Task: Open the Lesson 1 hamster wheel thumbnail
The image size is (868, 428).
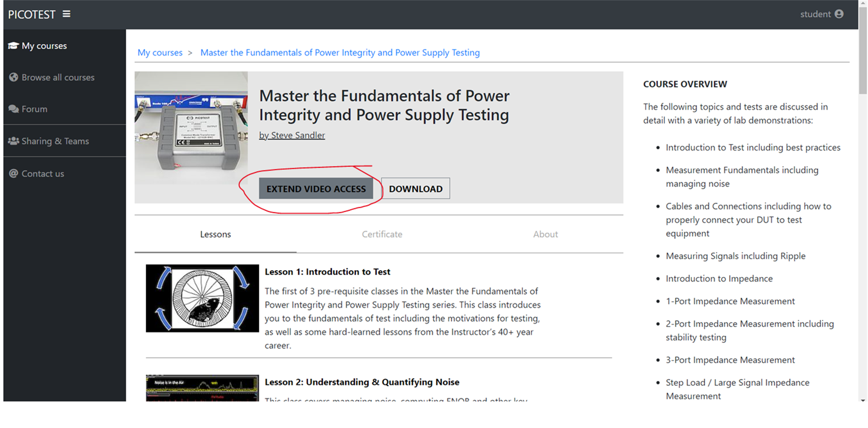Action: point(202,298)
